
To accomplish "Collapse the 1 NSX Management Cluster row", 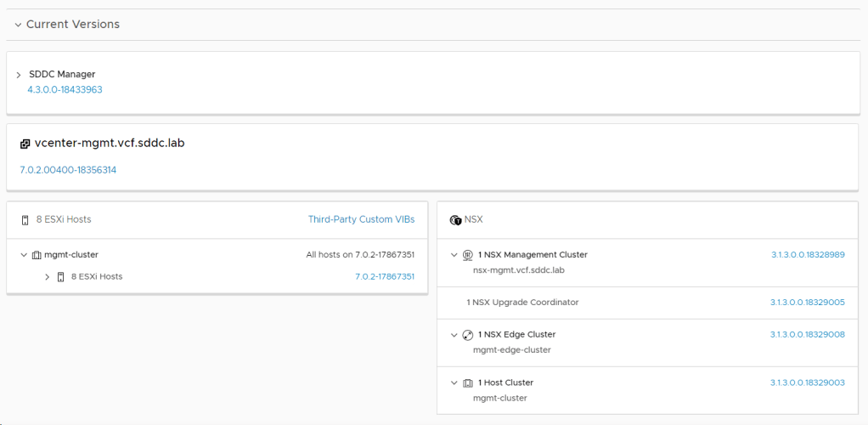I will point(454,255).
